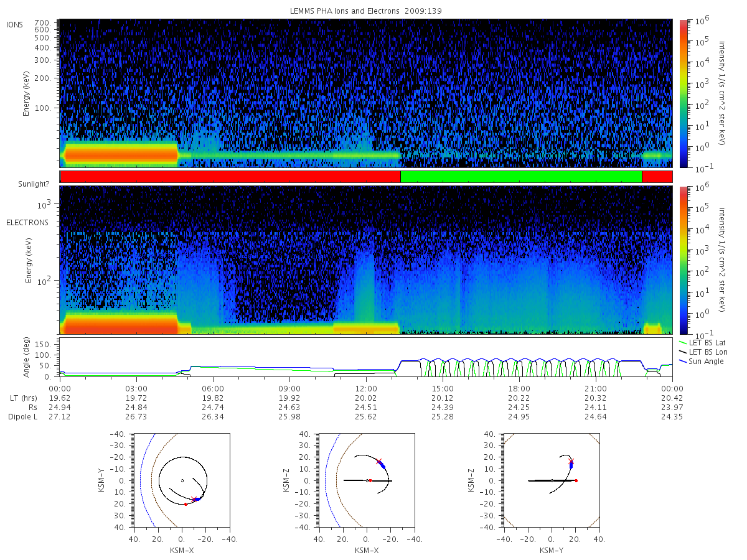Select the Sun Angle legend entry

(x=702, y=362)
